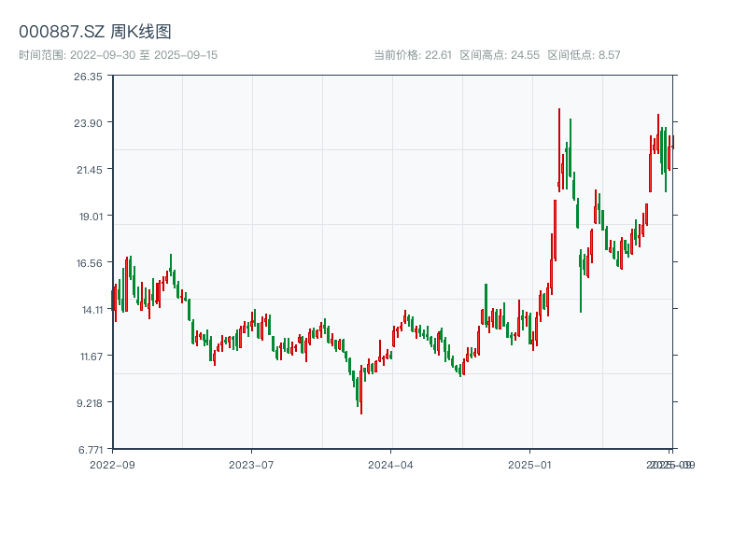Click the y-axis label 16.56

click(90, 263)
